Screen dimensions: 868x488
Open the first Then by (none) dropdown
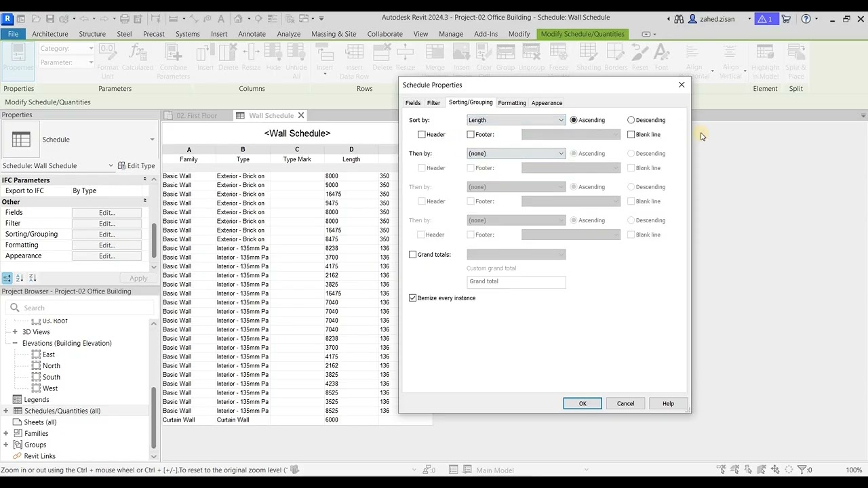click(516, 153)
